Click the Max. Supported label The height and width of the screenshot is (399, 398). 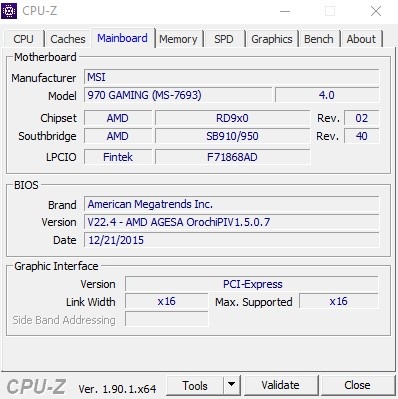point(254,302)
